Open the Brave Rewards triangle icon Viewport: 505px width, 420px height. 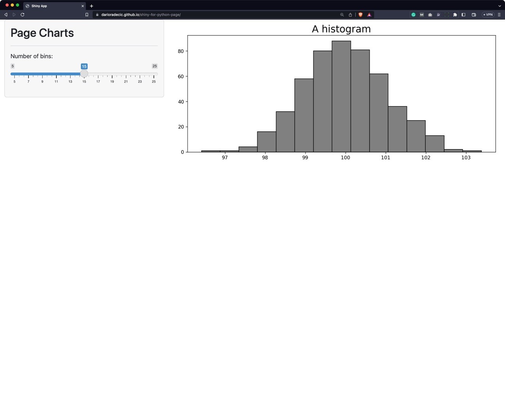[369, 15]
